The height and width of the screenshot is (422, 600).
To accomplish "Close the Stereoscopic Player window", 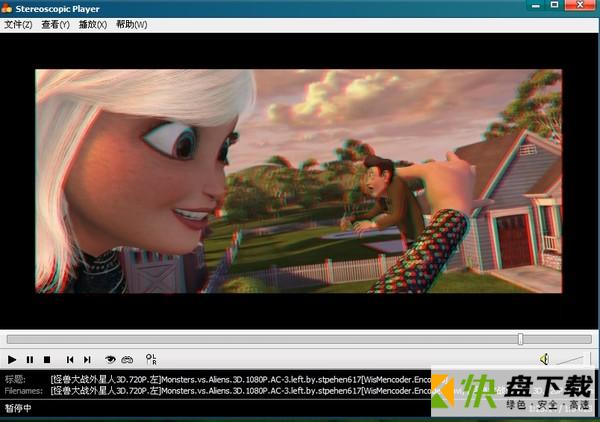I will [580, 5].
